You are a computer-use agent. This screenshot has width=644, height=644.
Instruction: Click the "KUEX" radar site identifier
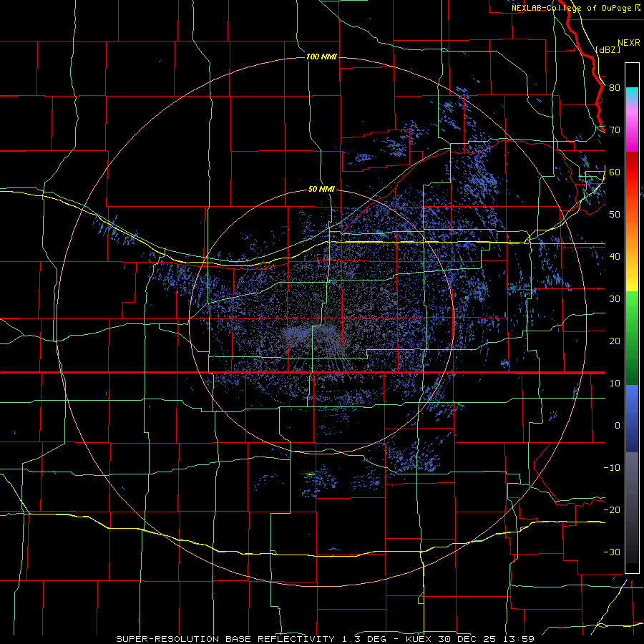[420, 639]
